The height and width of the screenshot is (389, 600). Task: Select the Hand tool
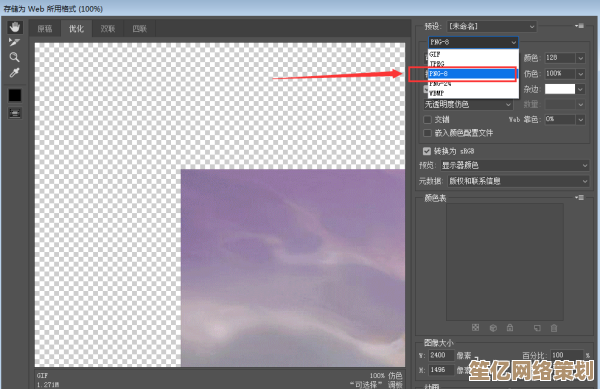pyautogui.click(x=15, y=27)
